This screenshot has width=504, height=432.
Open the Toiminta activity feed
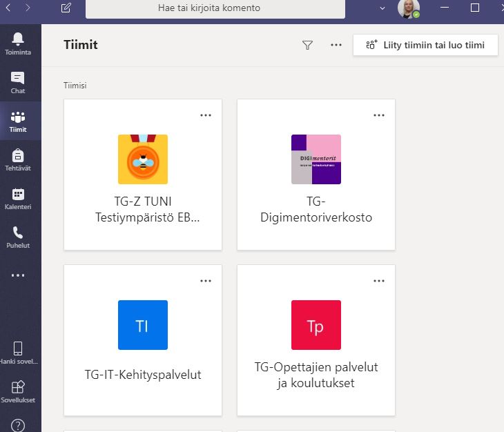pos(18,43)
